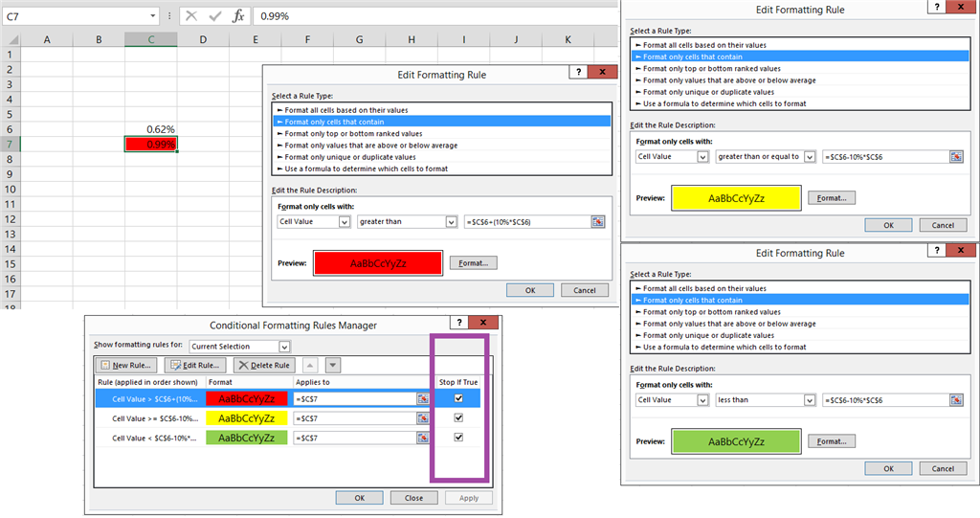Click the select-all corner of the worksheet
980x518 pixels.
pyautogui.click(x=11, y=39)
